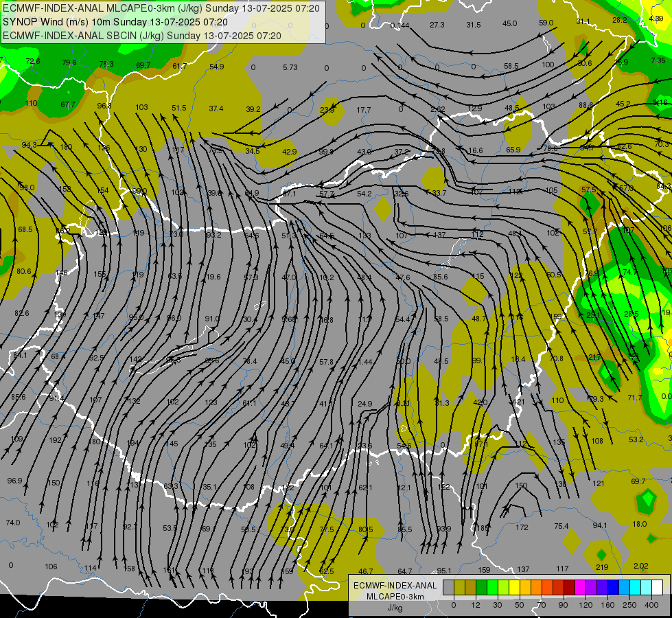Image resolution: width=672 pixels, height=618 pixels.
Task: Select the dark red legend swatch
Action: tap(569, 588)
